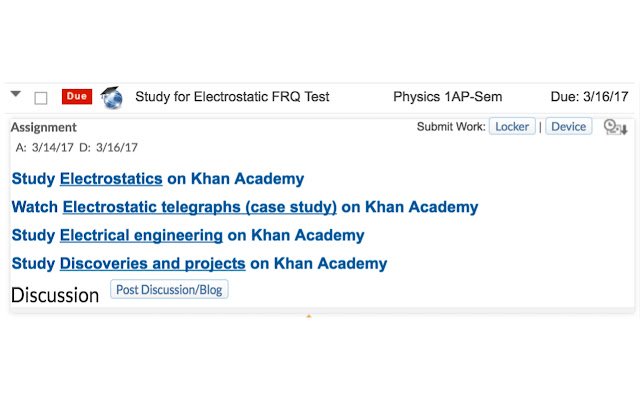Click the red Due badge
The height and width of the screenshot is (400, 640).
click(77, 97)
